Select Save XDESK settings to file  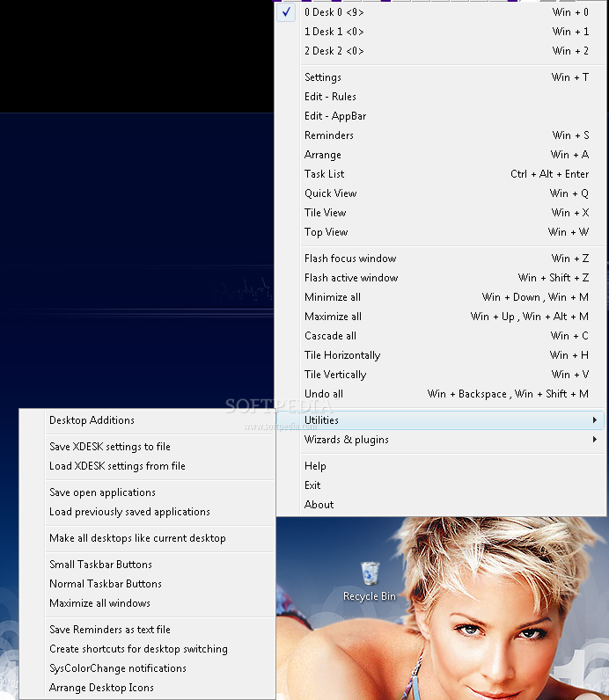coord(147,447)
